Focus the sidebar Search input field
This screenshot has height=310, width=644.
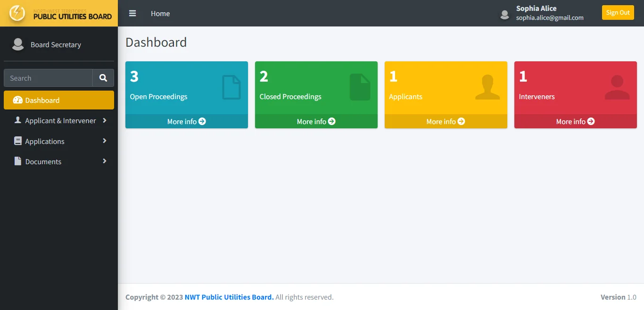point(48,78)
